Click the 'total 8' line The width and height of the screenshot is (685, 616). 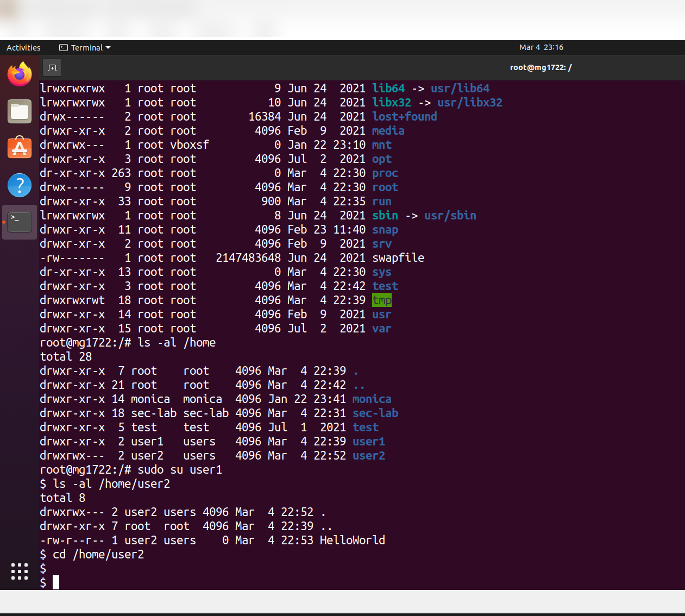point(62,498)
